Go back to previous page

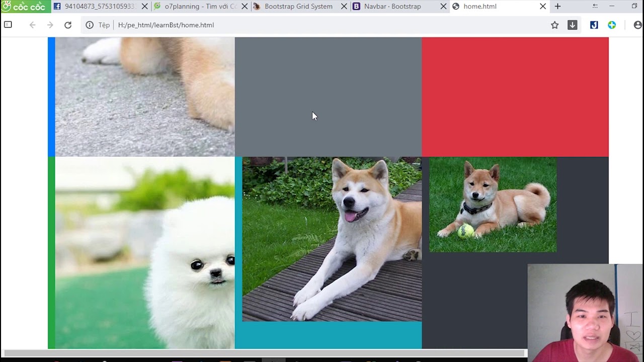pos(32,25)
